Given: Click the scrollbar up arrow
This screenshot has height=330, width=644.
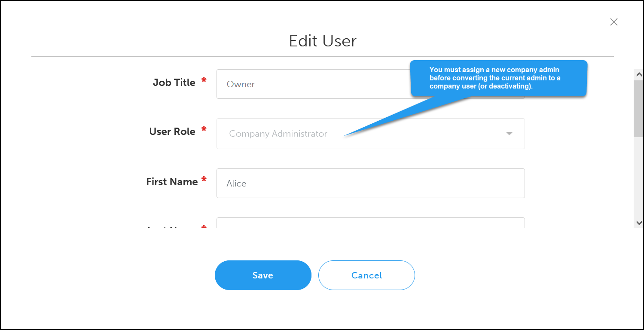Looking at the screenshot, I should [x=638, y=74].
